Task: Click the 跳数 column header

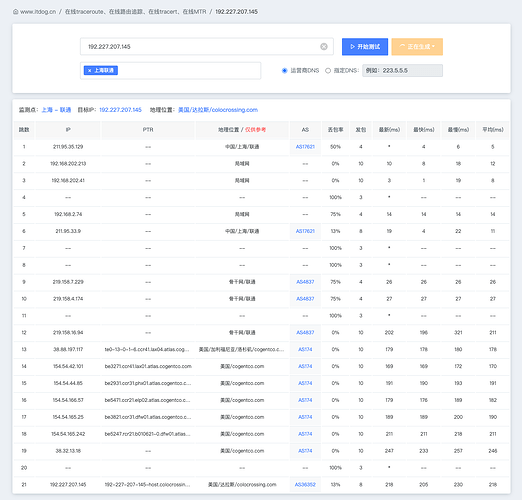Action: pos(24,130)
